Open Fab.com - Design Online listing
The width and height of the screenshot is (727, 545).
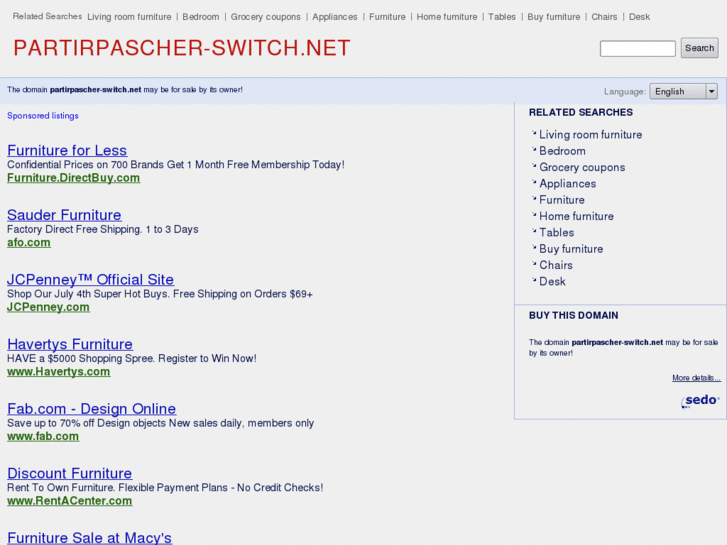[91, 409]
